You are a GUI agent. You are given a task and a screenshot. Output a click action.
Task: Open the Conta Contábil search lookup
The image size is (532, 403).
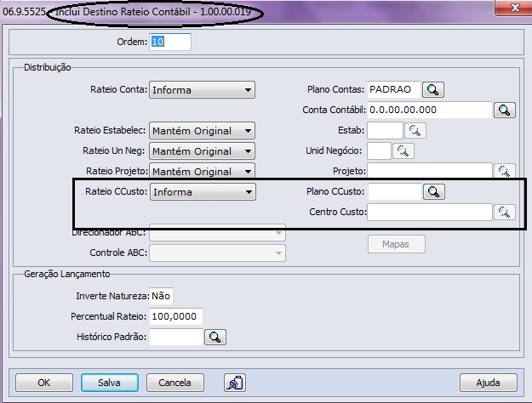(x=505, y=111)
